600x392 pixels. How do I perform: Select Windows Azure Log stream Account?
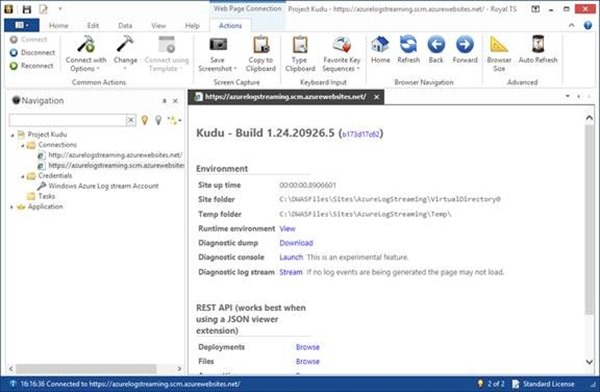(98, 186)
